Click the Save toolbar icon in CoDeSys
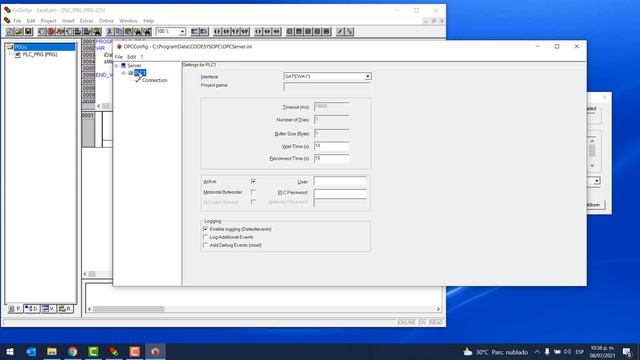 pos(28,31)
